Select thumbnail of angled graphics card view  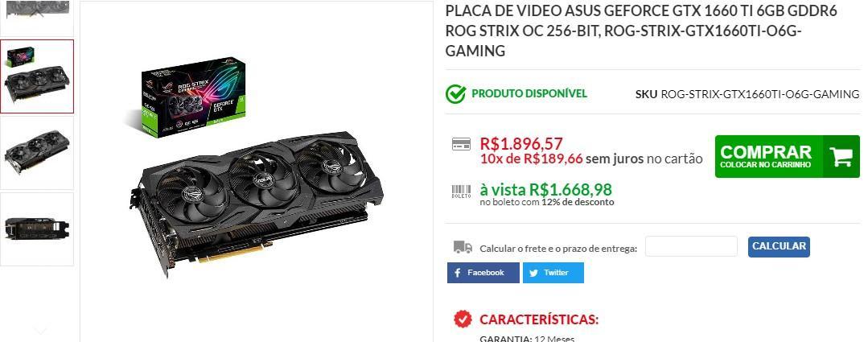[37, 153]
